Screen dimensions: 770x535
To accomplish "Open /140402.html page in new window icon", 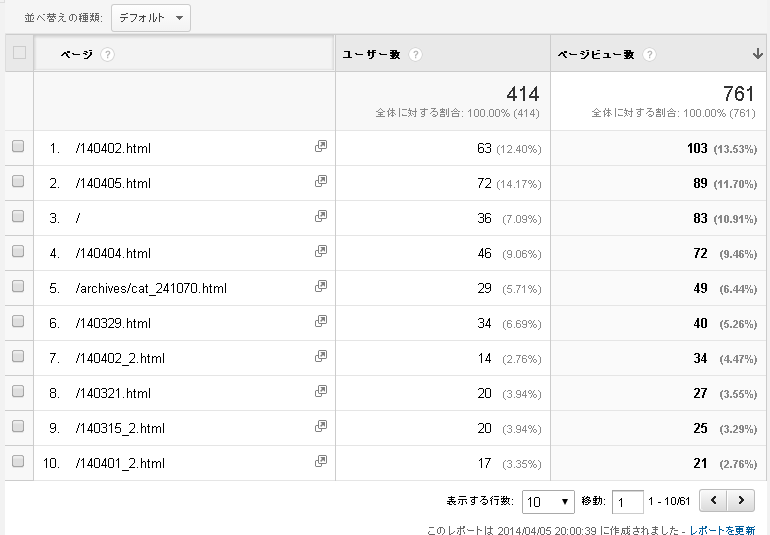I will [321, 147].
